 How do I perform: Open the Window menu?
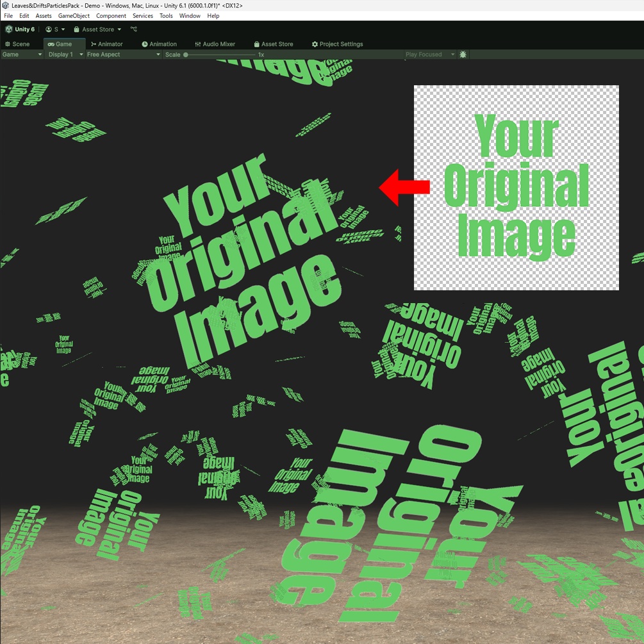(x=190, y=15)
